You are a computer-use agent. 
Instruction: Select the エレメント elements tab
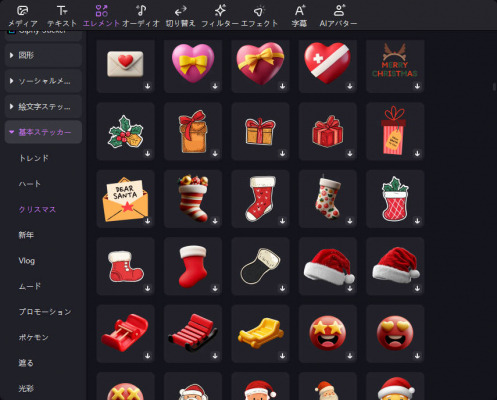(x=101, y=16)
